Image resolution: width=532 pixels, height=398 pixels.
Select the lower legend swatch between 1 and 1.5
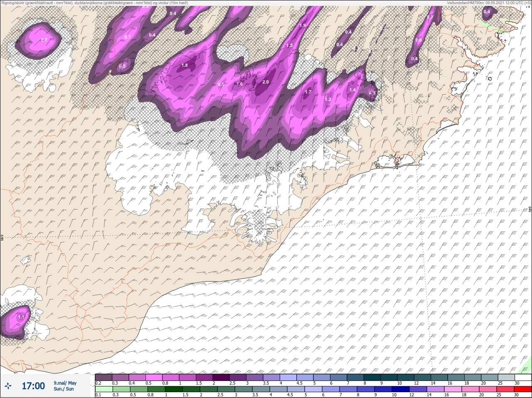pos(173,389)
